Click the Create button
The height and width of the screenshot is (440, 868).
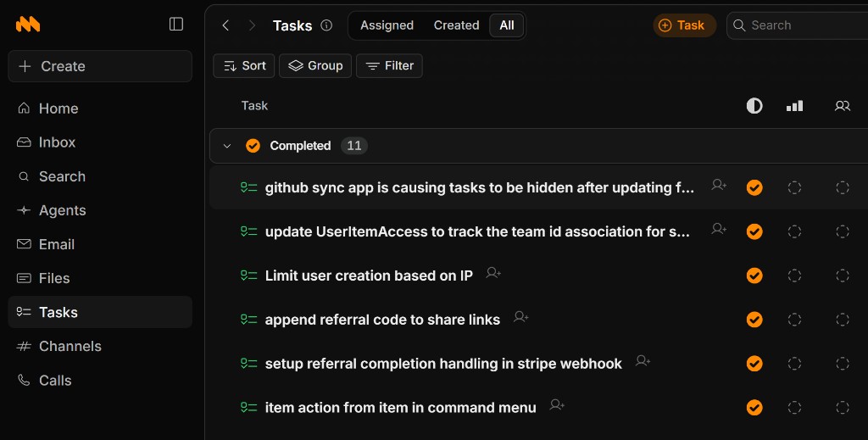point(100,66)
